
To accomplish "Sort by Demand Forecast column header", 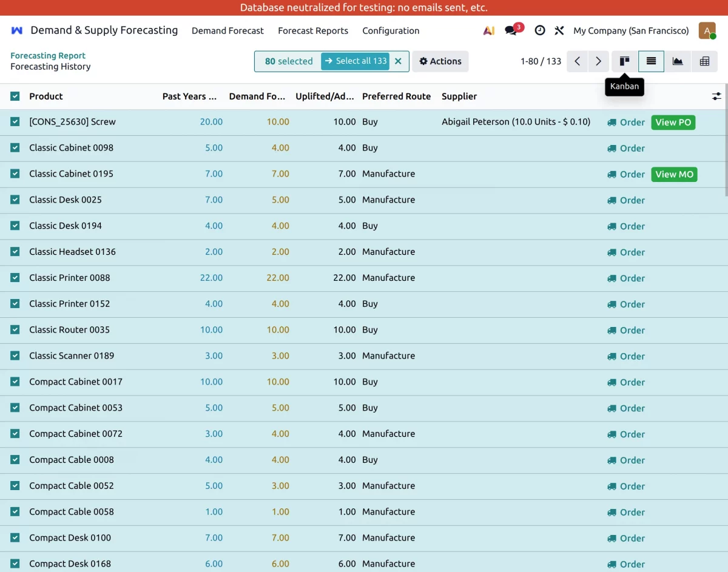I will (257, 96).
